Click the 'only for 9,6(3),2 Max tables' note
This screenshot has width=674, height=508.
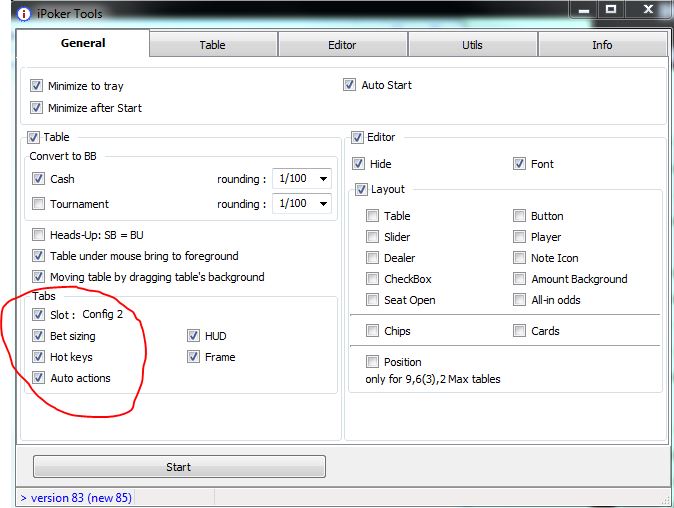click(x=433, y=379)
